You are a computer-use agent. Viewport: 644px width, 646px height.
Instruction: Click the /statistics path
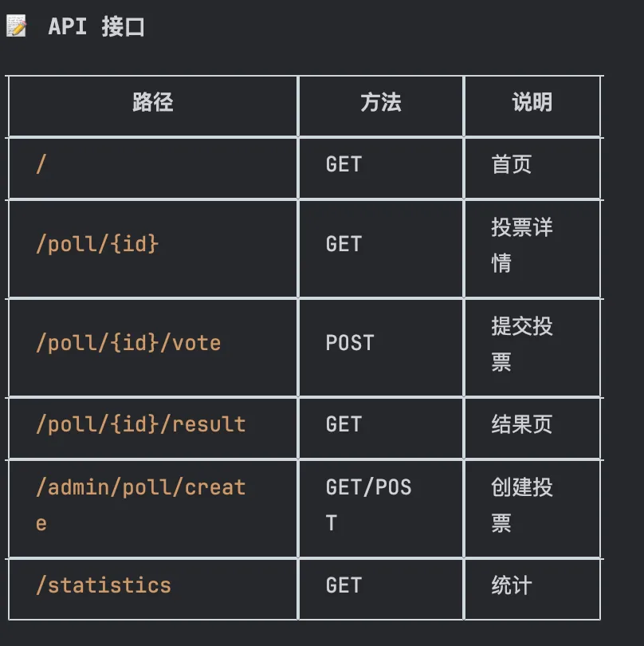click(x=104, y=585)
